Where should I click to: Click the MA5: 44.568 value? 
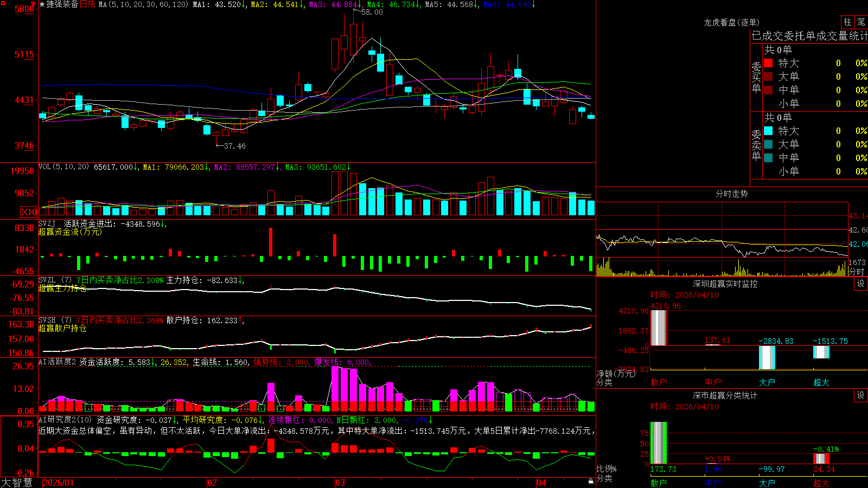coord(449,4)
